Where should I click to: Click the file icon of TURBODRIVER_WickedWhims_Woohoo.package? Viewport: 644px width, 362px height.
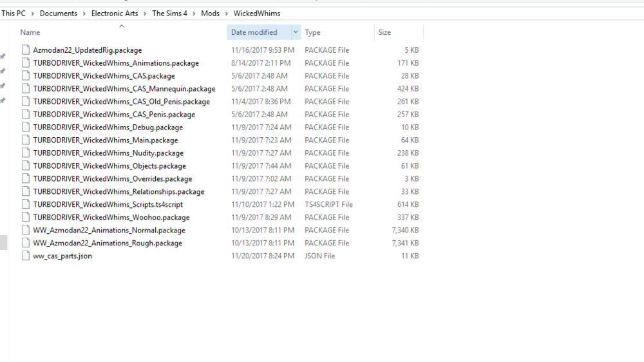point(26,217)
